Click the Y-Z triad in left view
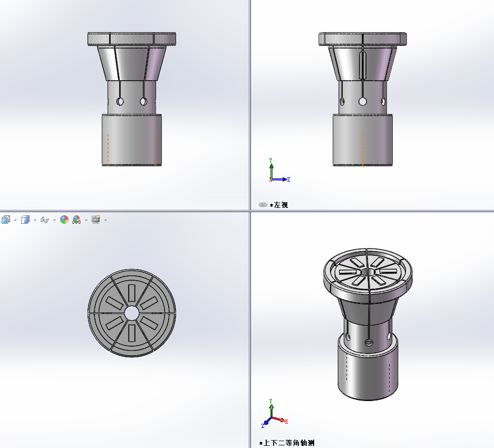The width and height of the screenshot is (494, 448). point(279,170)
